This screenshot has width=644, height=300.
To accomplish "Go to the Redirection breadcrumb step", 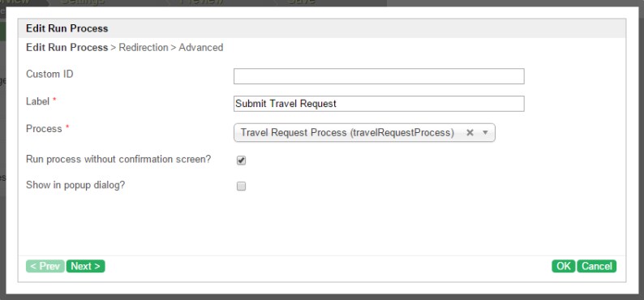I will (x=144, y=48).
